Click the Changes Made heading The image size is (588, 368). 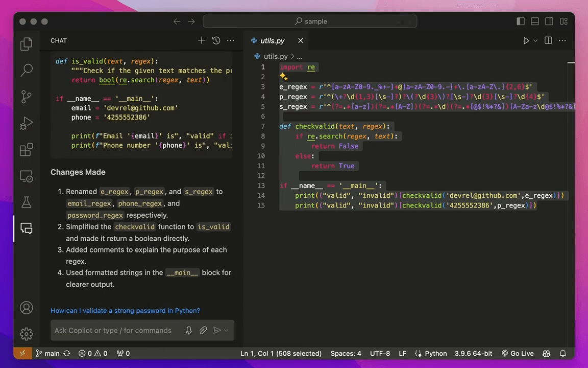[x=78, y=172]
